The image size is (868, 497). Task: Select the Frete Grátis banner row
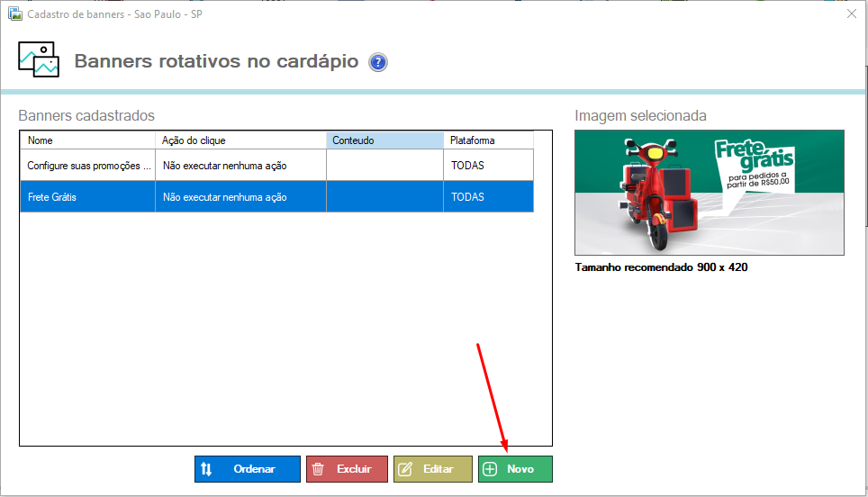(x=89, y=197)
